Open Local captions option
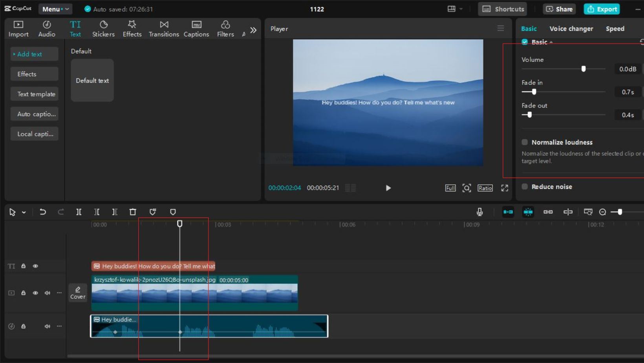Screen dimensions: 644x363 coord(35,134)
